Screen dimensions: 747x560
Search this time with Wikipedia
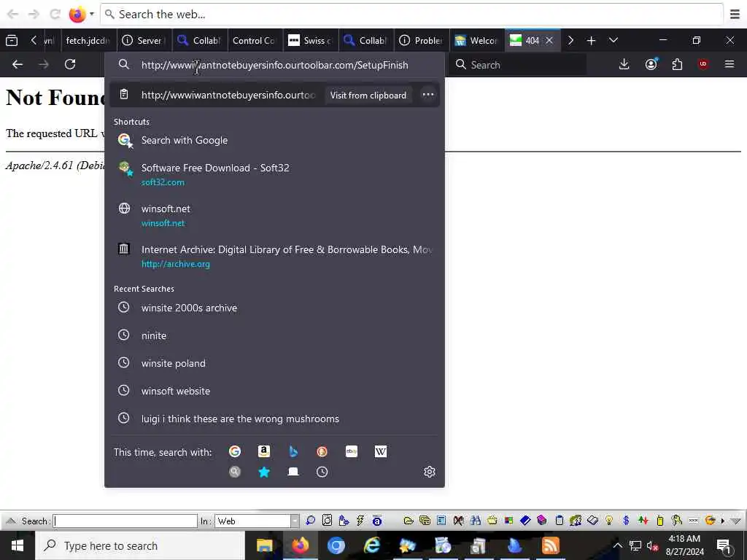pyautogui.click(x=381, y=451)
